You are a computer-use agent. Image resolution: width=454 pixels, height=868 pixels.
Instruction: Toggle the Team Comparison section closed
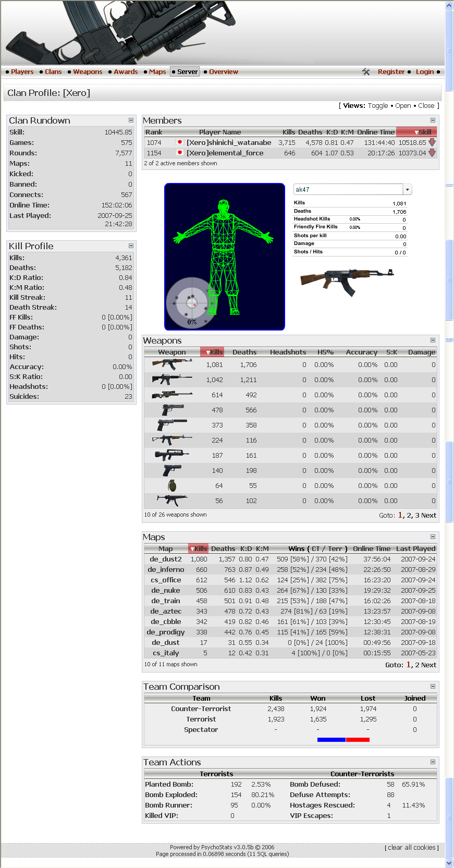(x=433, y=687)
